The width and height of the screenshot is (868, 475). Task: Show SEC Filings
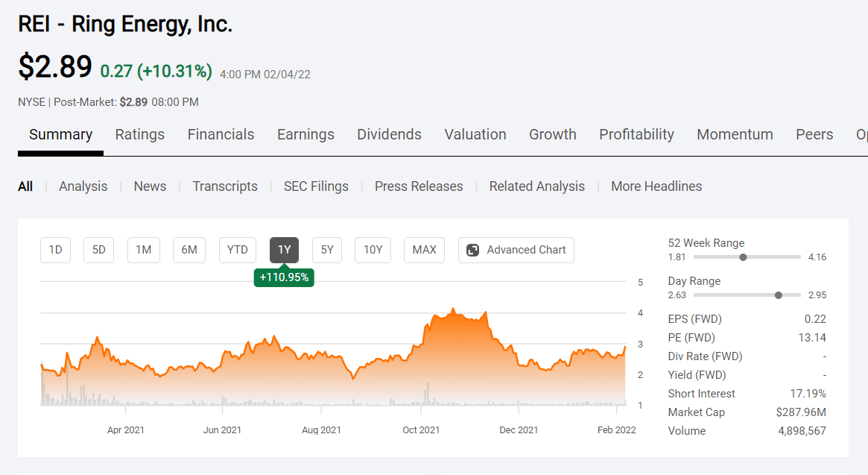[x=316, y=186]
